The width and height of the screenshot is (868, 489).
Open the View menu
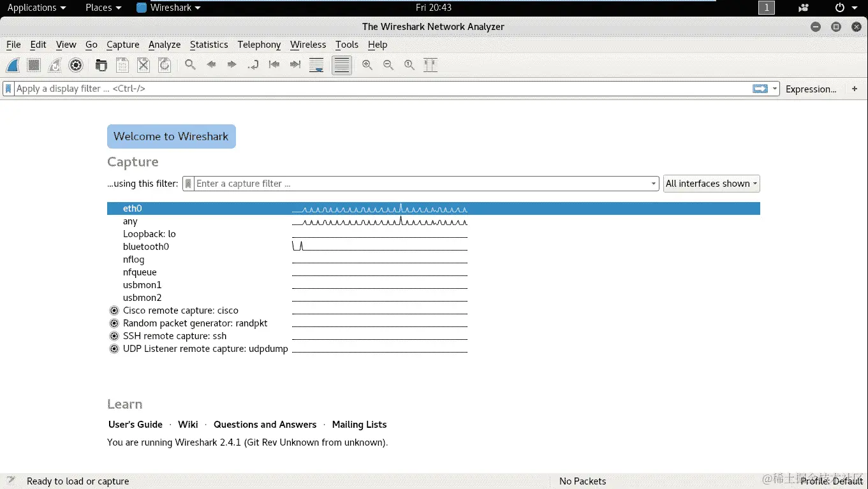(66, 45)
